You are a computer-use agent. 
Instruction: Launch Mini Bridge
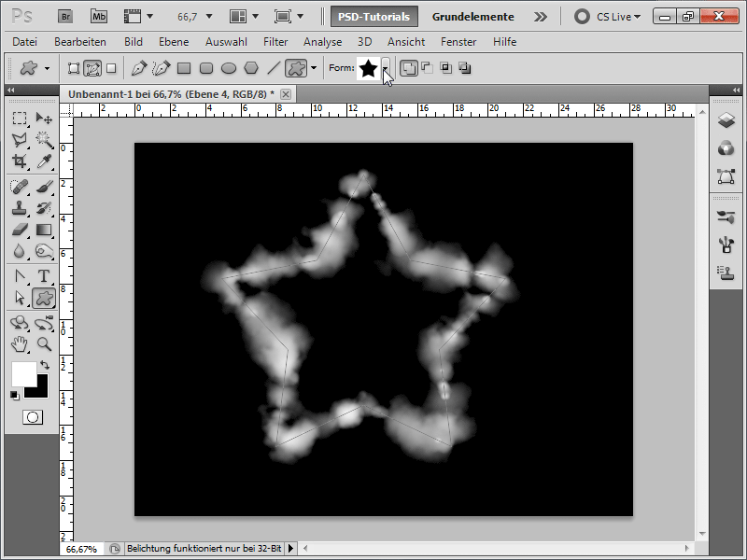(99, 17)
